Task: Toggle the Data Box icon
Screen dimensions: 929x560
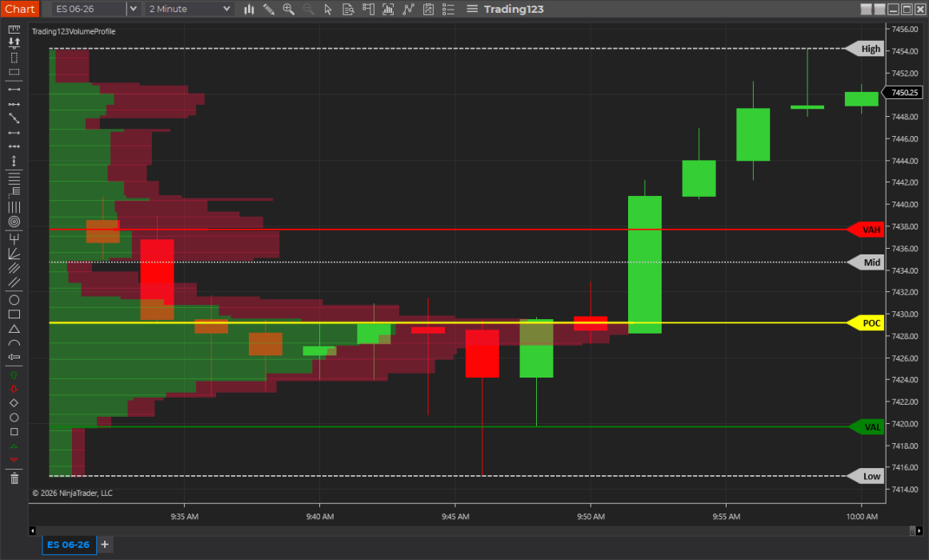Action: 348,9
